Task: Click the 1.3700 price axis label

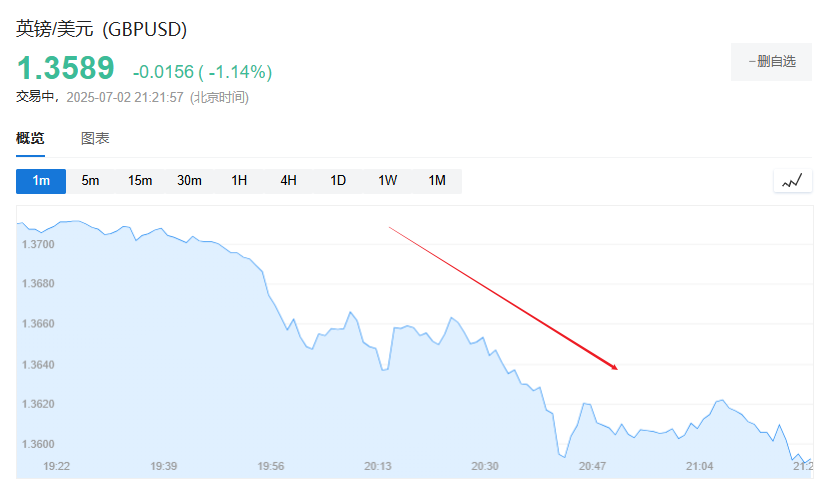Action: [38, 244]
